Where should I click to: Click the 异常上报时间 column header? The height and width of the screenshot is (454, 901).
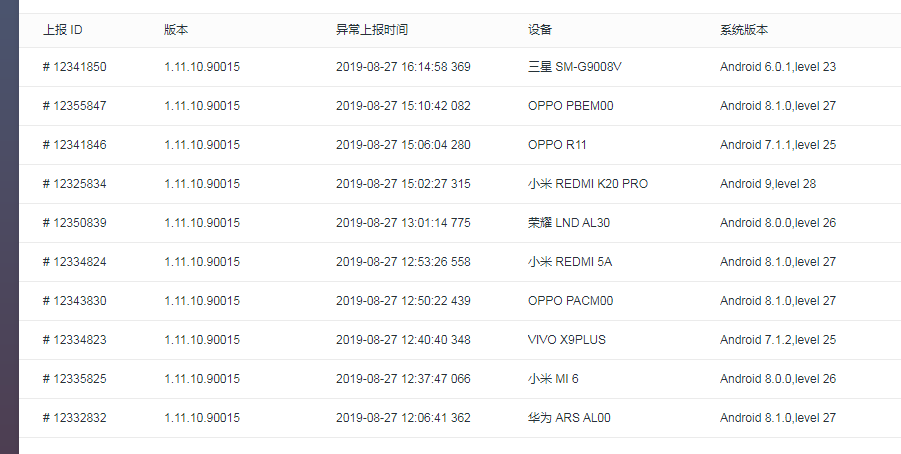point(372,30)
